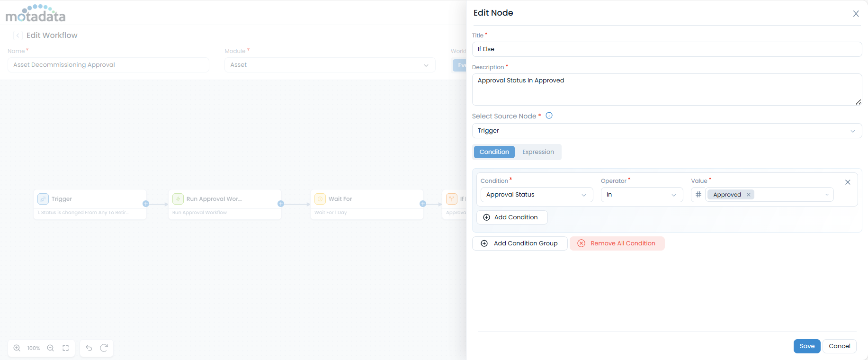Viewport: 868px width, 360px height.
Task: Click the Title input field
Action: 667,49
